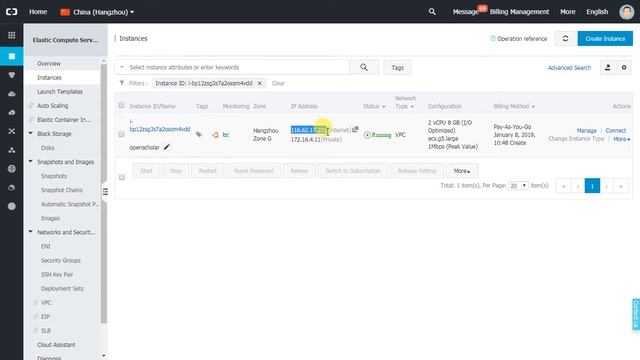Click the sidebar vertical scrollbar

(x=103, y=192)
